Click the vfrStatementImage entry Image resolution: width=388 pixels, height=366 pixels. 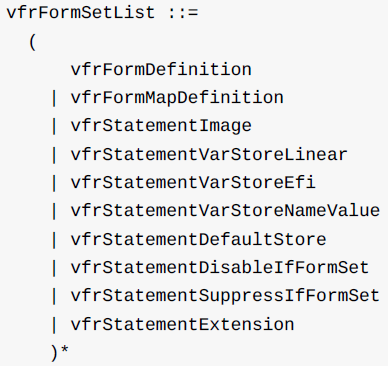click(x=161, y=126)
